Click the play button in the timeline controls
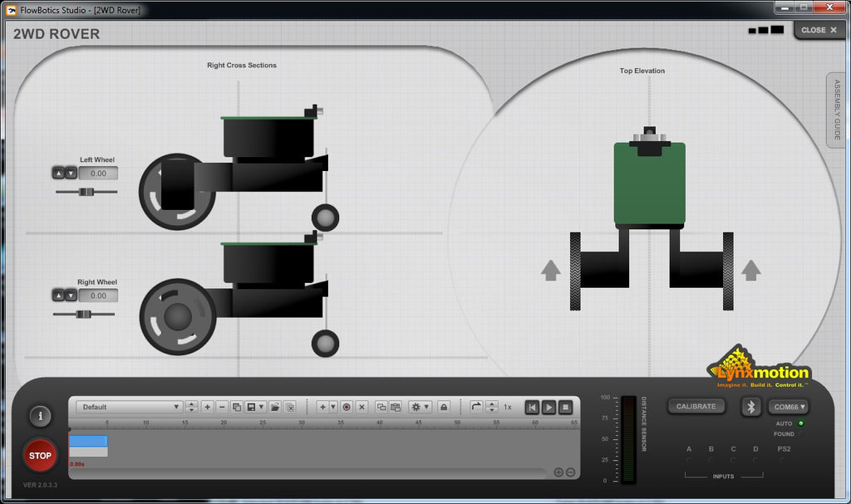 (x=548, y=407)
